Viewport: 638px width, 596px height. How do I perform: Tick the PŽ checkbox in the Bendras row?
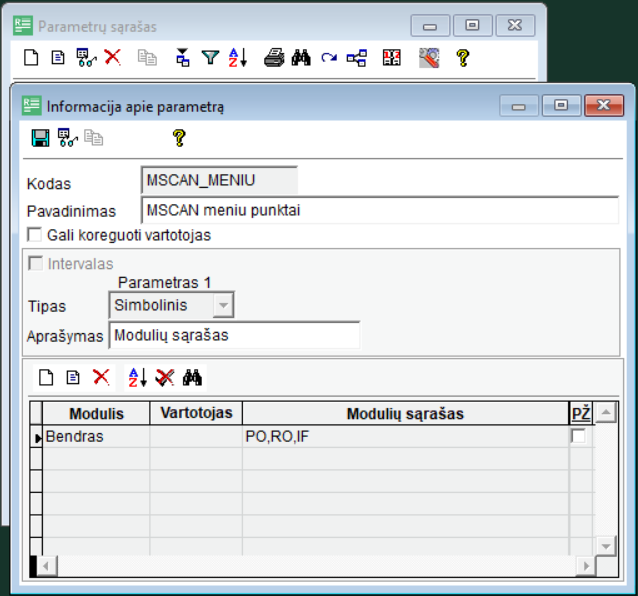578,436
